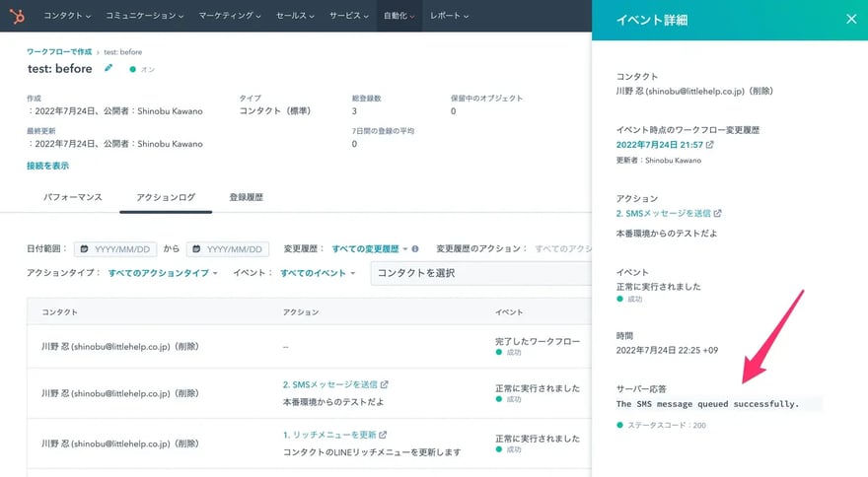Click the calendar icon in start date field

83,249
